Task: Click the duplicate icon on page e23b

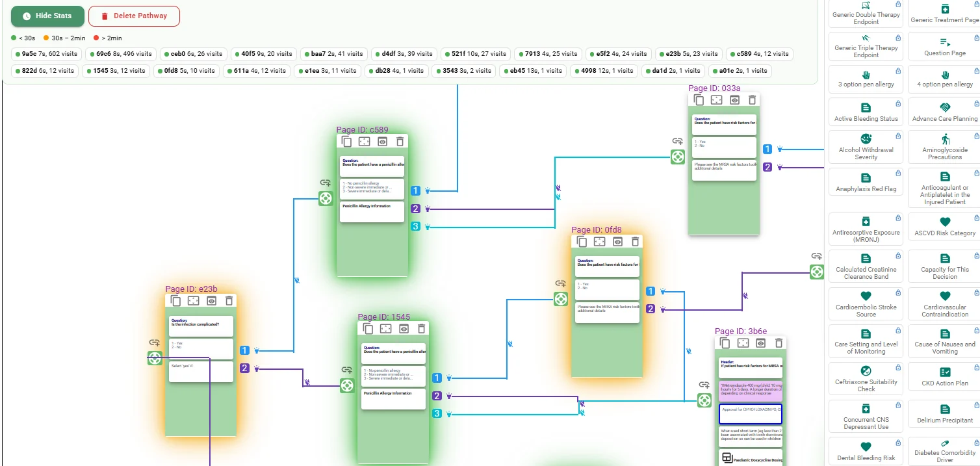Action: click(x=175, y=300)
